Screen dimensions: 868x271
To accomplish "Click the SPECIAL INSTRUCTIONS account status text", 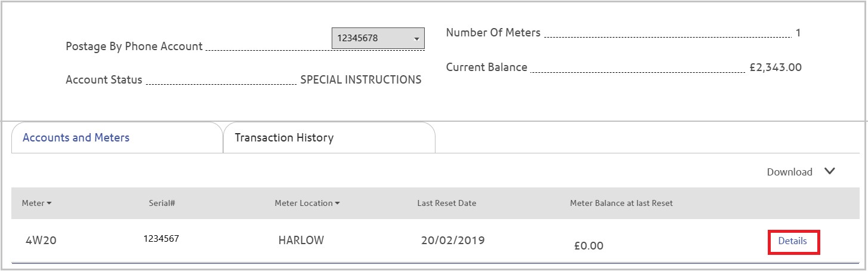I will pyautogui.click(x=361, y=80).
